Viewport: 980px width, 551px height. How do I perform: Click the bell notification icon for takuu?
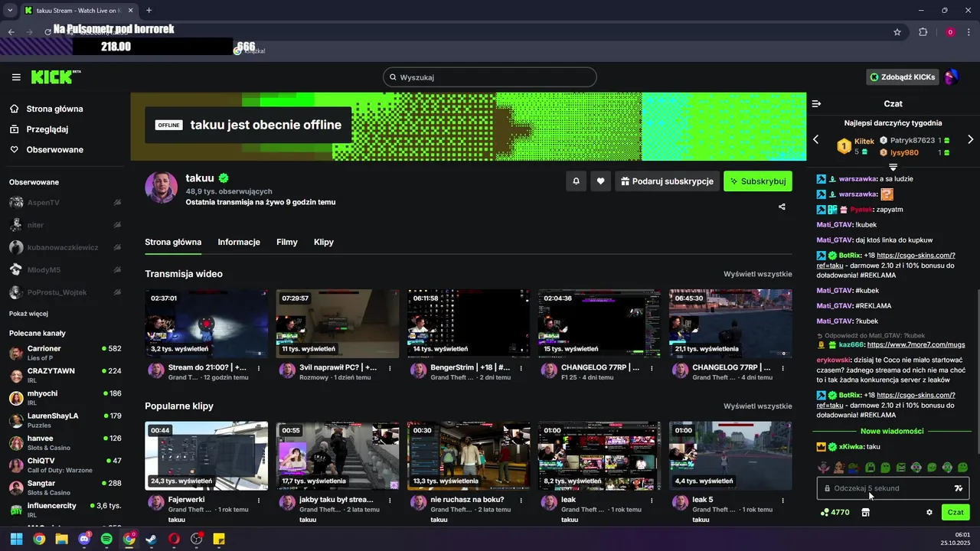[576, 181]
